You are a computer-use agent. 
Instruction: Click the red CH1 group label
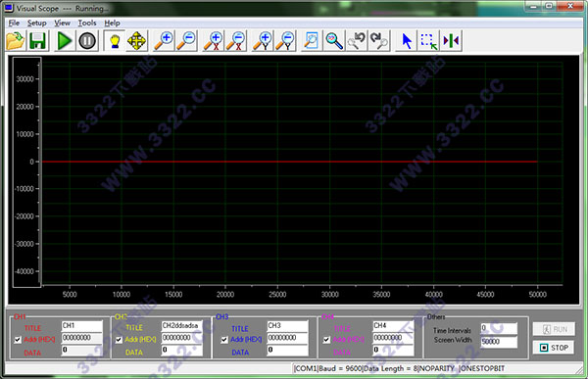(x=20, y=316)
